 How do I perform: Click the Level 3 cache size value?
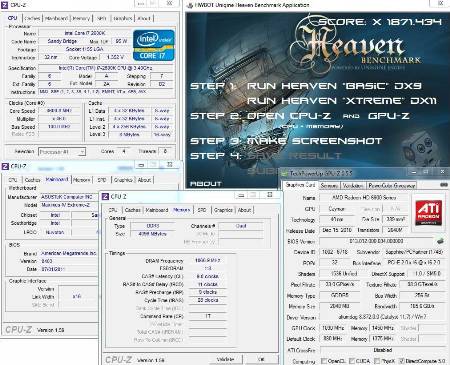(x=129, y=135)
